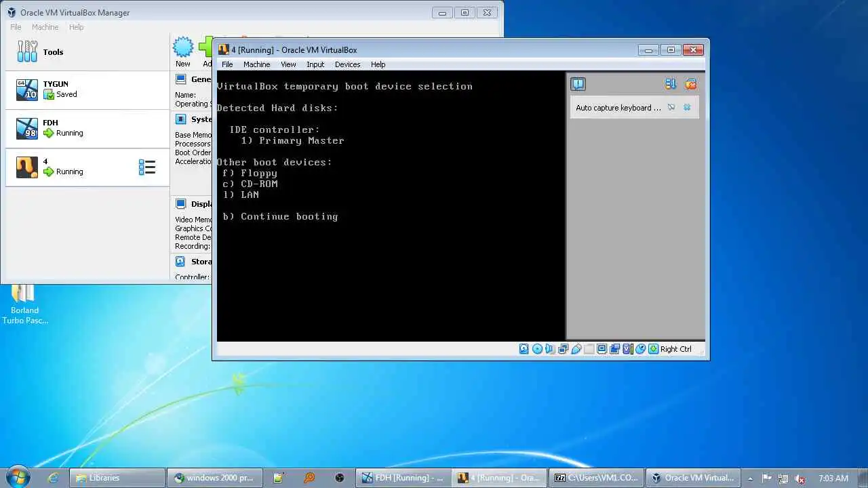Click inside the VM boot screen
868x488 pixels.
(x=391, y=206)
